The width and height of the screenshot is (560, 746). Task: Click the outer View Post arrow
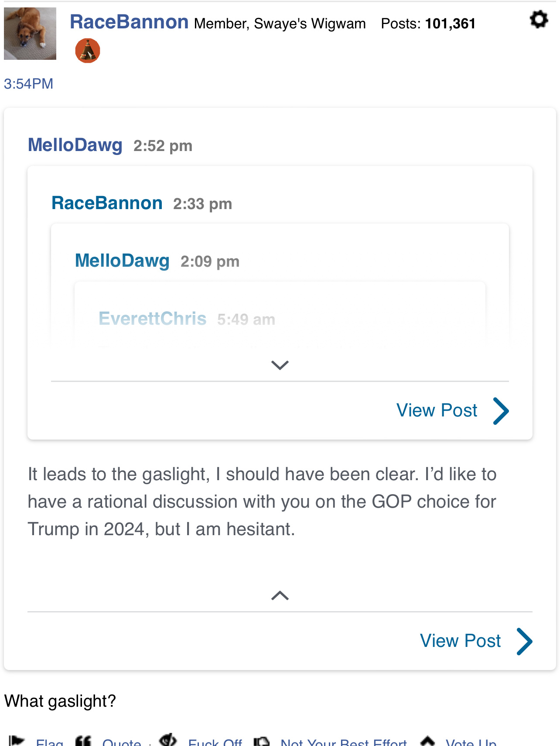point(525,641)
